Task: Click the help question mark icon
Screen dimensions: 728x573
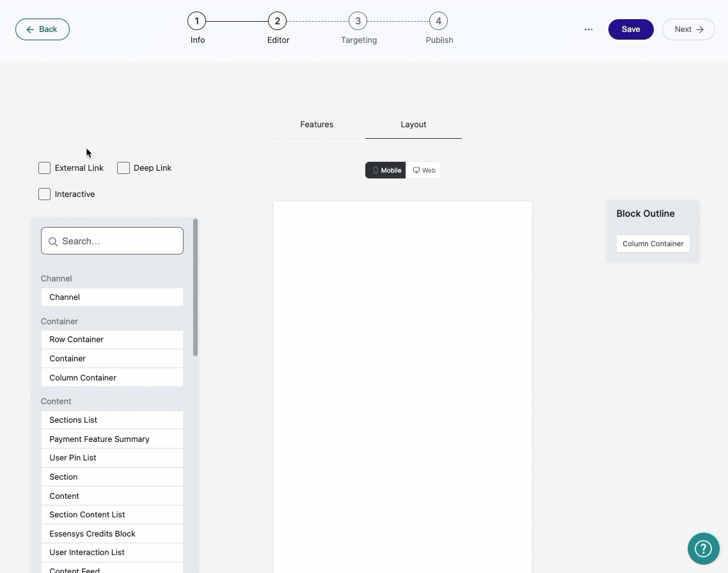Action: tap(703, 549)
